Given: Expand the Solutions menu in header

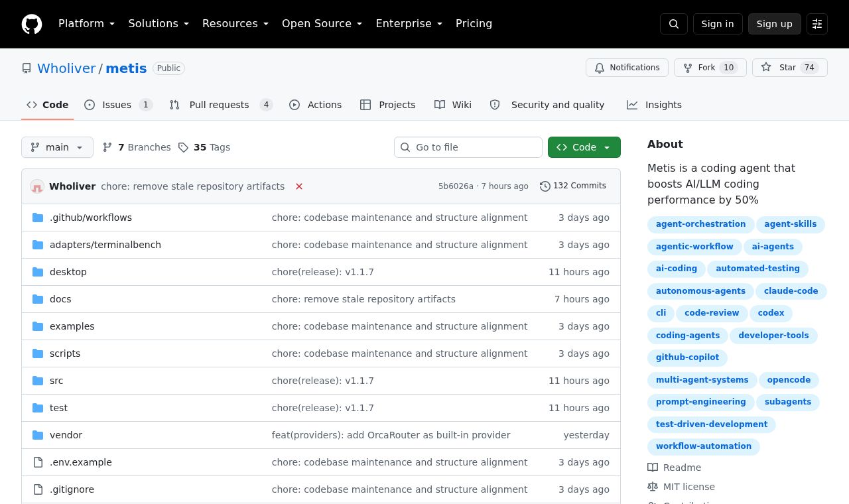Looking at the screenshot, I should point(159,24).
